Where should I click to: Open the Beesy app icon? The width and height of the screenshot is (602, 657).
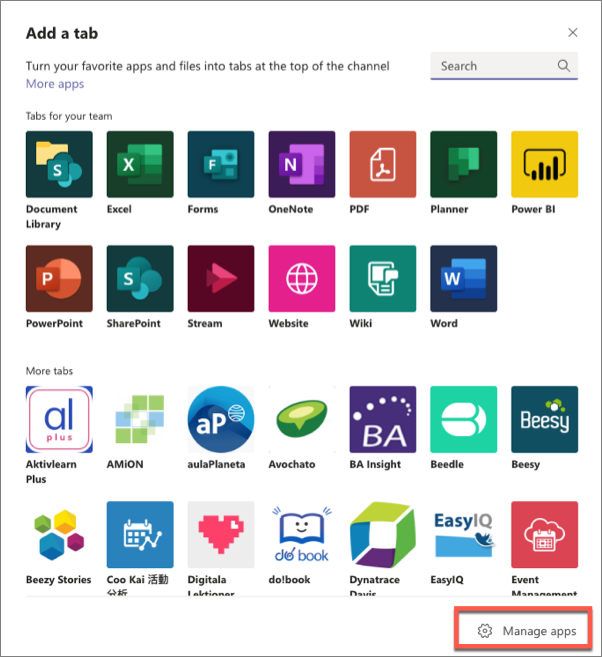545,419
